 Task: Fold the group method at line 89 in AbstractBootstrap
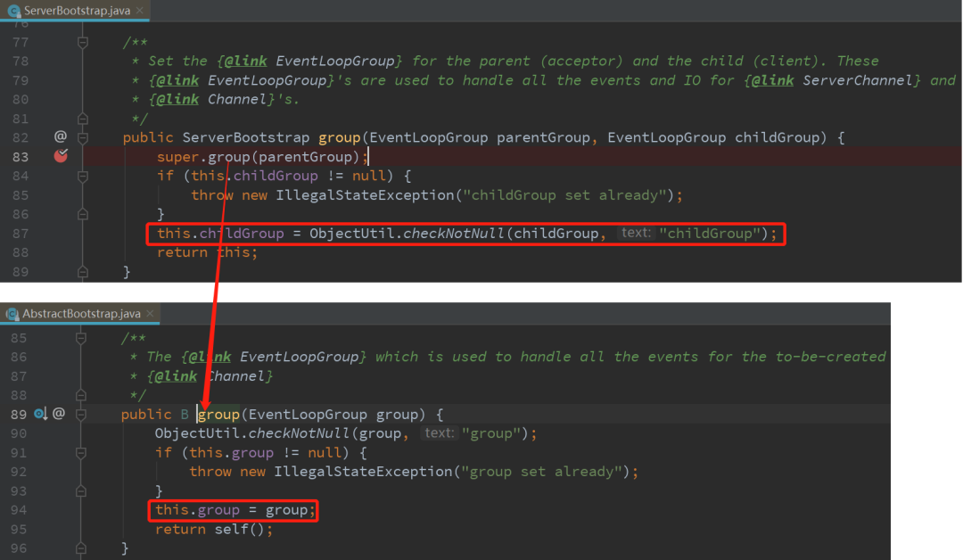point(81,415)
